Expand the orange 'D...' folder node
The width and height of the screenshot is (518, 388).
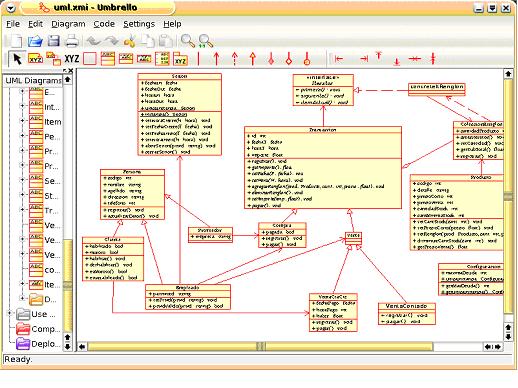22,298
